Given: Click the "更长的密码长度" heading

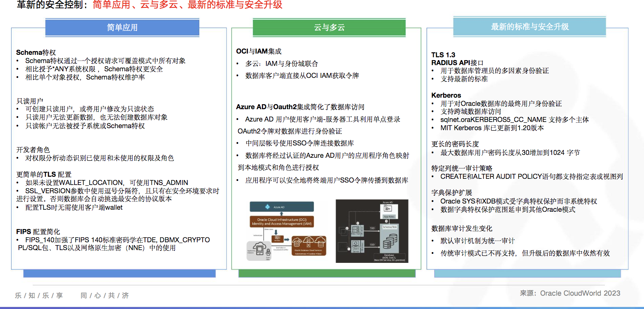Looking at the screenshot, I should click(455, 144).
